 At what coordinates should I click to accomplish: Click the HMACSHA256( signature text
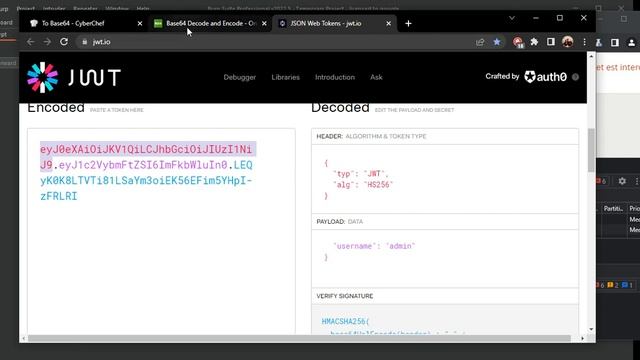345,321
